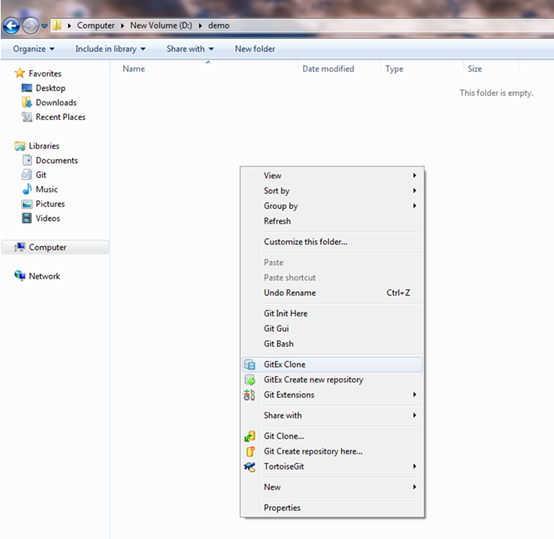This screenshot has height=539, width=554.
Task: Open the View submenu in context menu
Action: (x=332, y=176)
